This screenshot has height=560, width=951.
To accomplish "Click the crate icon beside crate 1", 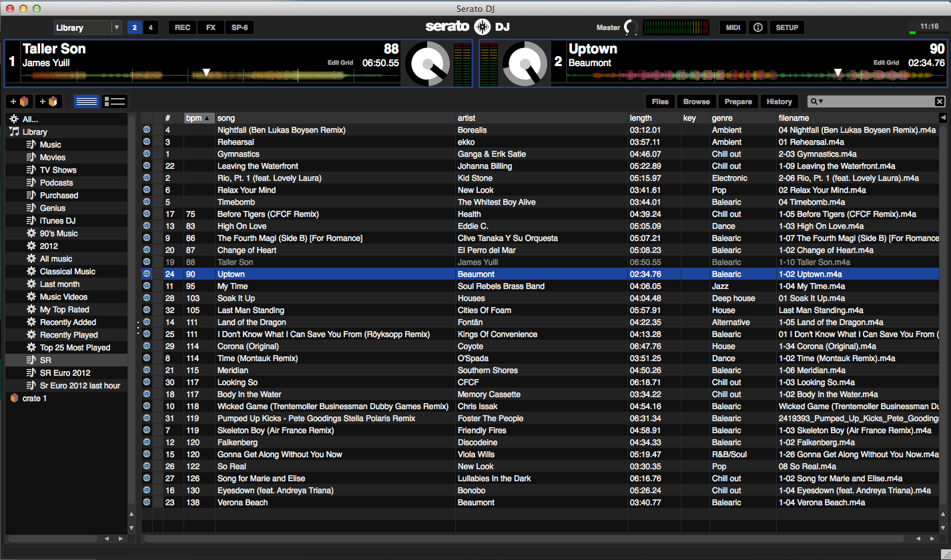I will (14, 398).
